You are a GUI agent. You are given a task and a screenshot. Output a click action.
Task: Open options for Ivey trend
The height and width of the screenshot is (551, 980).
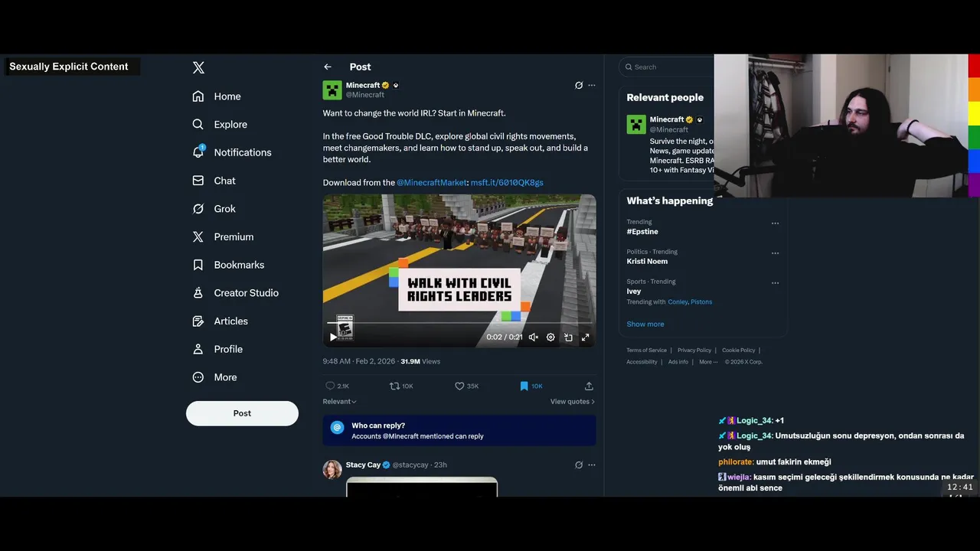point(775,283)
